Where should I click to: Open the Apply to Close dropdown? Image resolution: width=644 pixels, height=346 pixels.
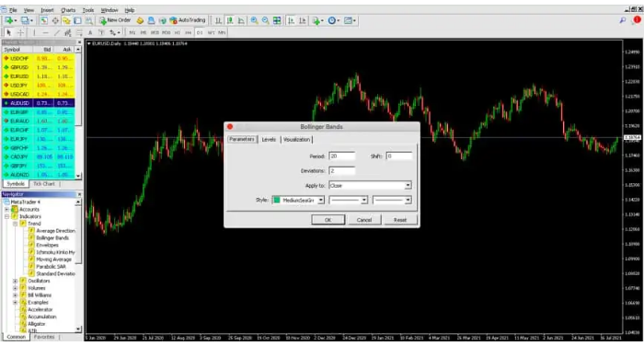tap(370, 185)
